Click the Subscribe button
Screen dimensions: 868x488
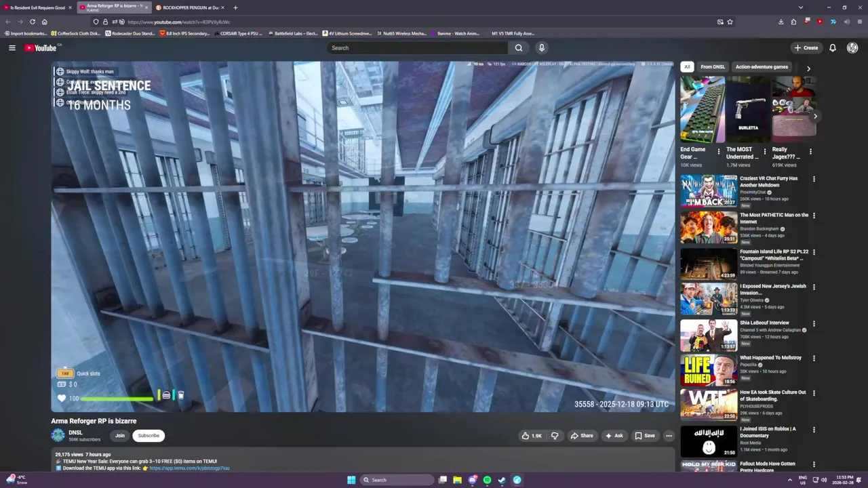click(149, 436)
